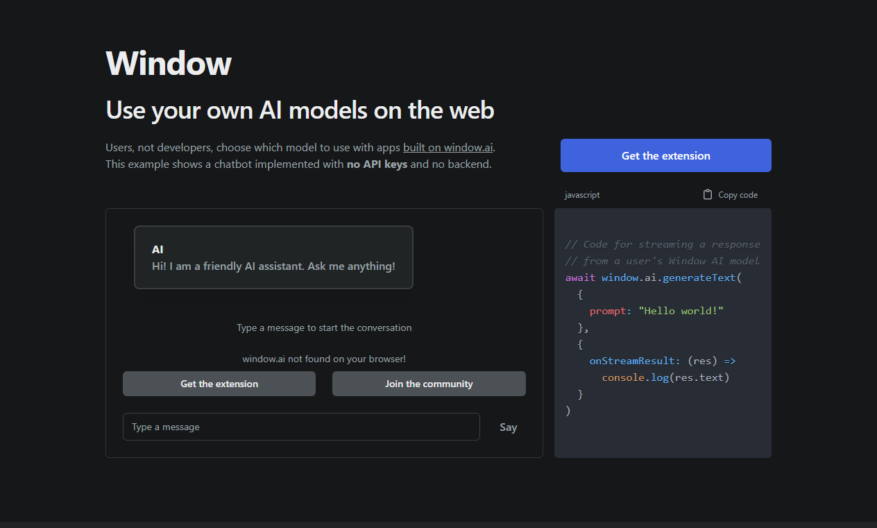Image resolution: width=877 pixels, height=528 pixels.
Task: Click "Type a message to start the conversation" text
Action: (x=324, y=328)
